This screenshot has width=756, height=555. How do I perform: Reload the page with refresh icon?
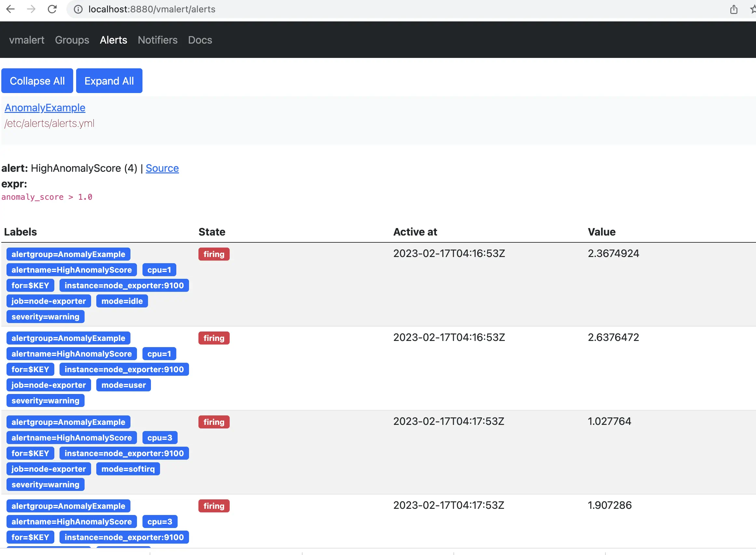[52, 9]
